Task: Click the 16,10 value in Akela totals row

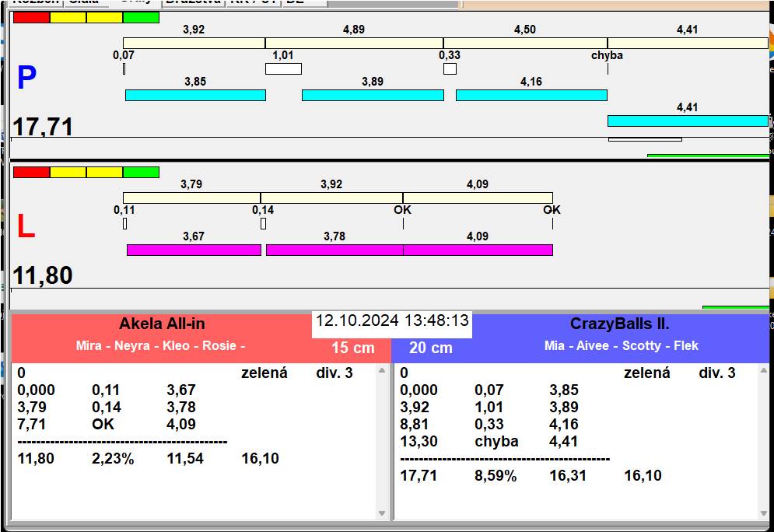Action: (x=260, y=458)
